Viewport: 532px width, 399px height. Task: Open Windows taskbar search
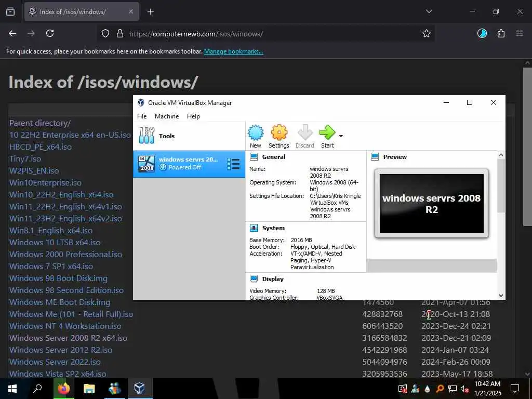coord(37,389)
